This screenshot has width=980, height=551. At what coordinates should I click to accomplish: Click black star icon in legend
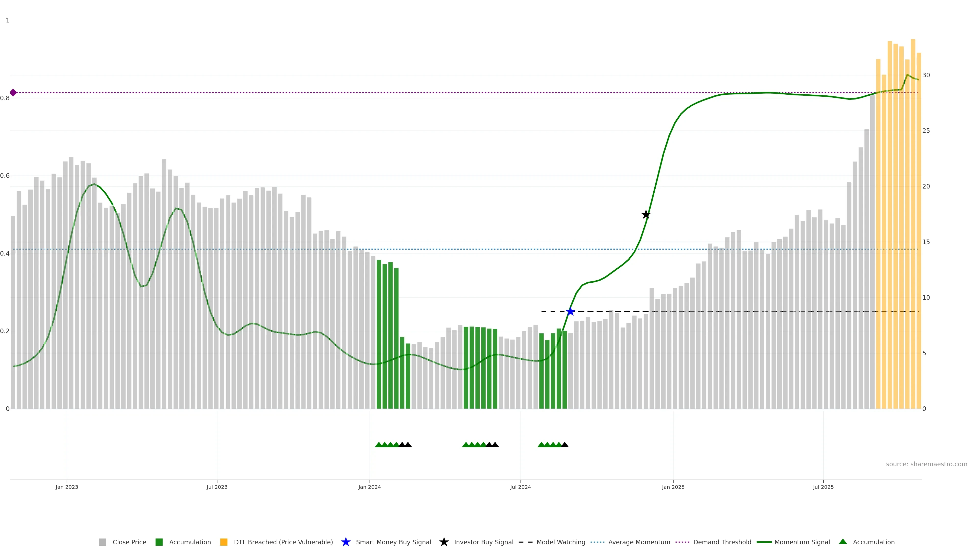[x=444, y=542]
